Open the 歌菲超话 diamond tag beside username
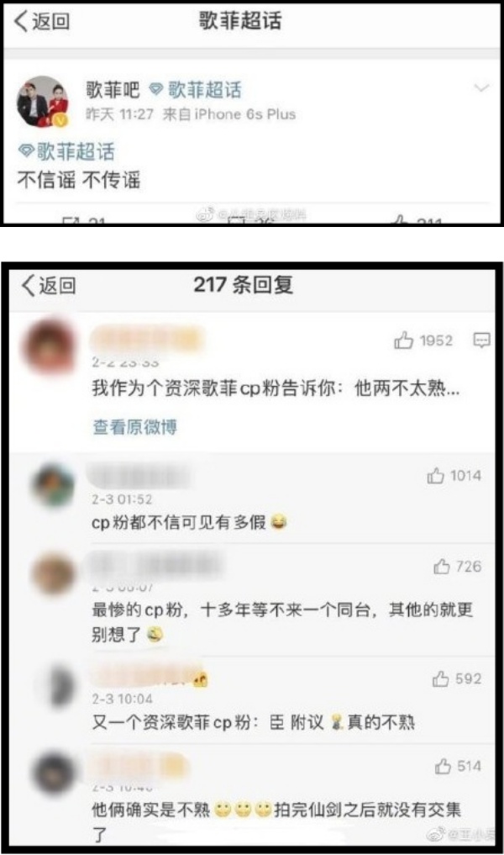The height and width of the screenshot is (855, 504). pyautogui.click(x=196, y=90)
